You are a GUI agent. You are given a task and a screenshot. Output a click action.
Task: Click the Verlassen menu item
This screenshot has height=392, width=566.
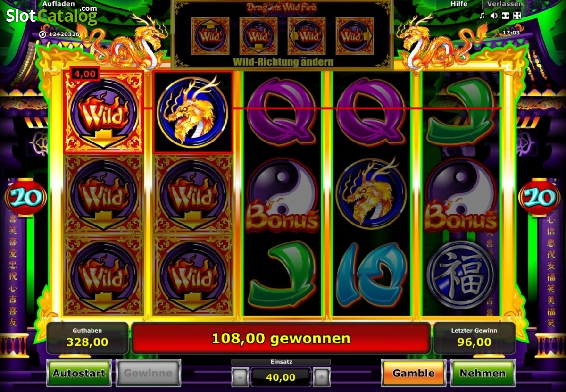505,4
